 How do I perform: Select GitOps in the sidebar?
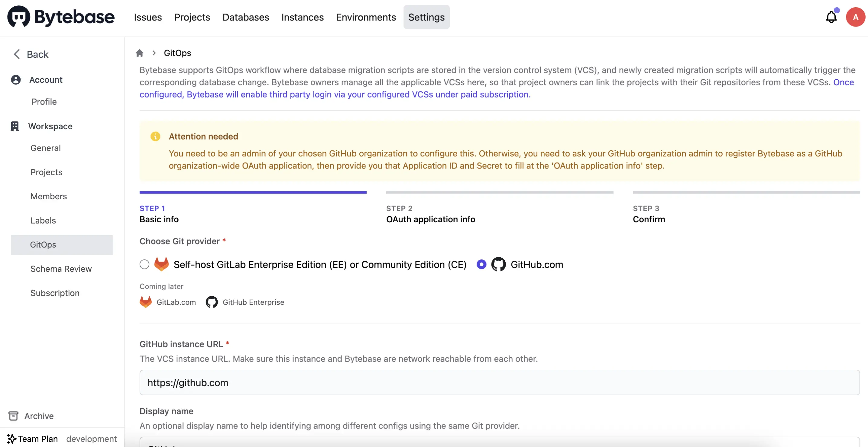[62, 245]
